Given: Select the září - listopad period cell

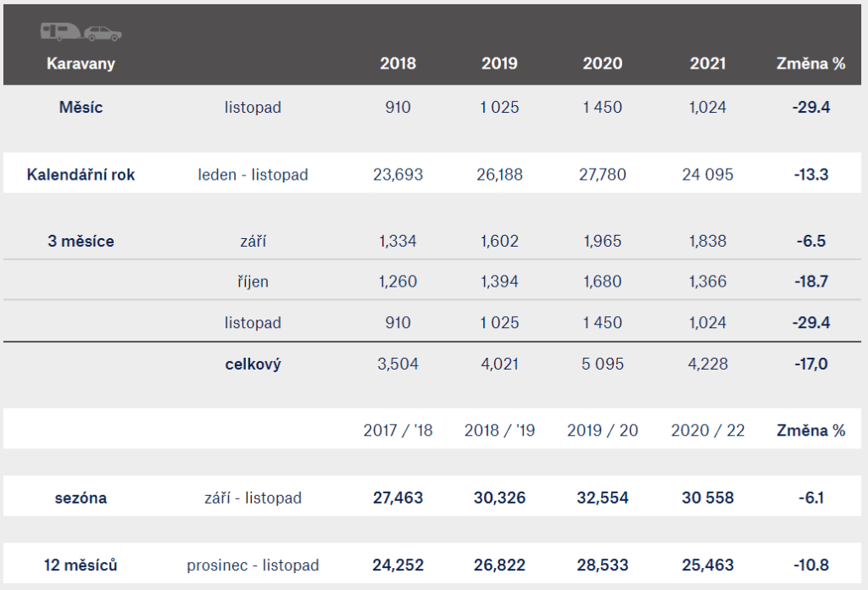Looking at the screenshot, I should pos(253,498).
